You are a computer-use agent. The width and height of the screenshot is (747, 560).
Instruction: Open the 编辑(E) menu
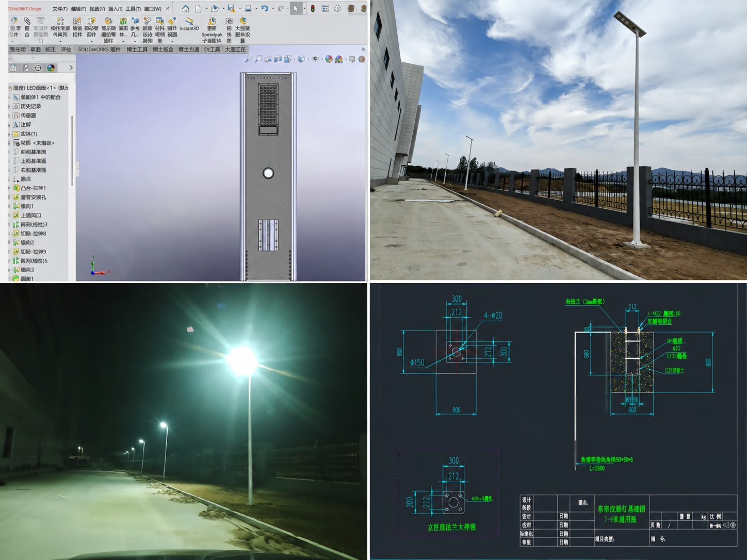78,9
